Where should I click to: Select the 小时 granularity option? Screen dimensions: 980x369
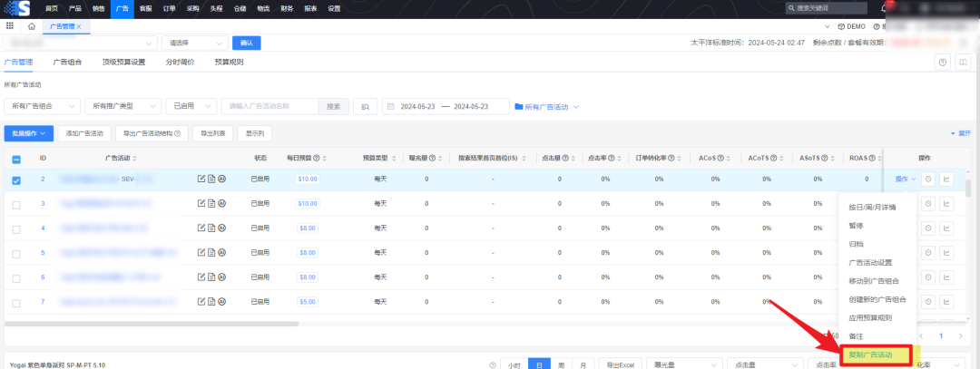pos(514,364)
